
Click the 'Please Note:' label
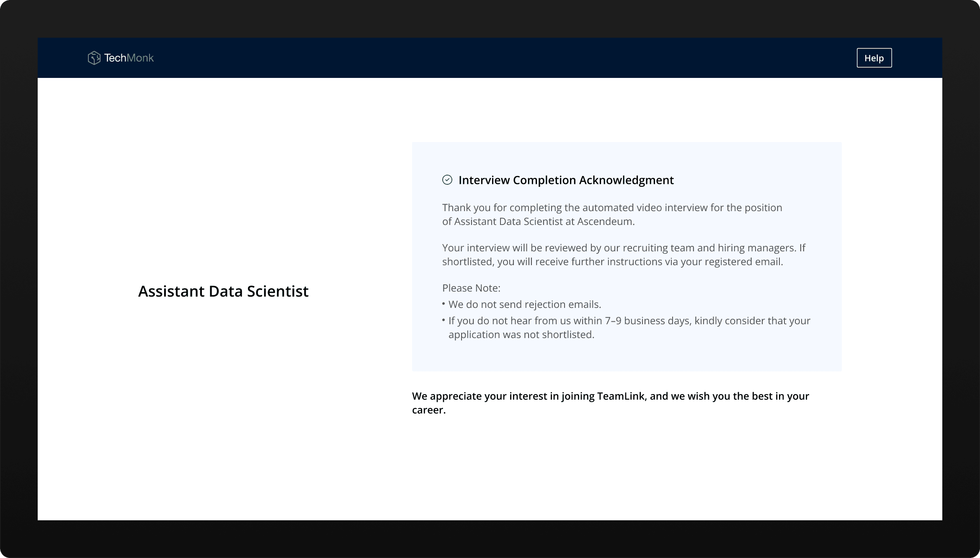(471, 288)
